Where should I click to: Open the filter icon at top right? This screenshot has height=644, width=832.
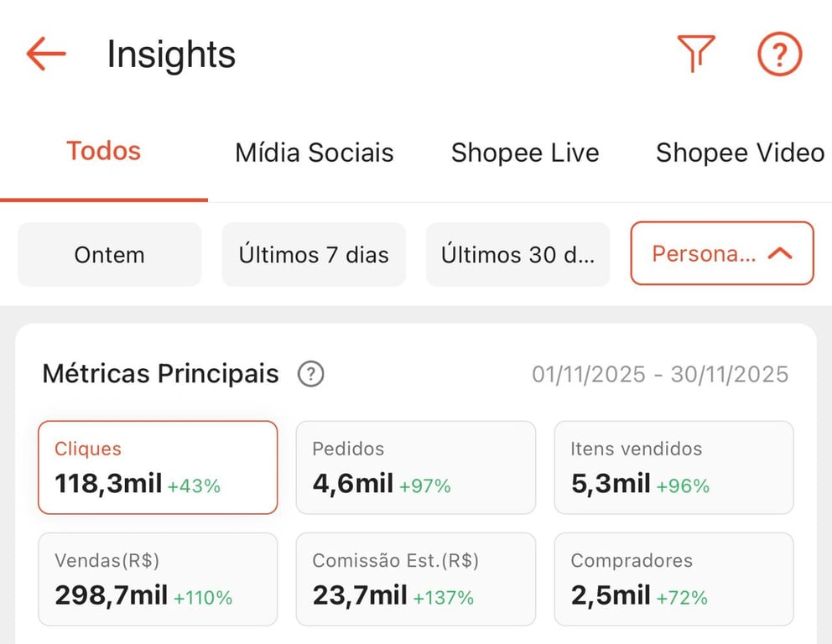(x=696, y=54)
